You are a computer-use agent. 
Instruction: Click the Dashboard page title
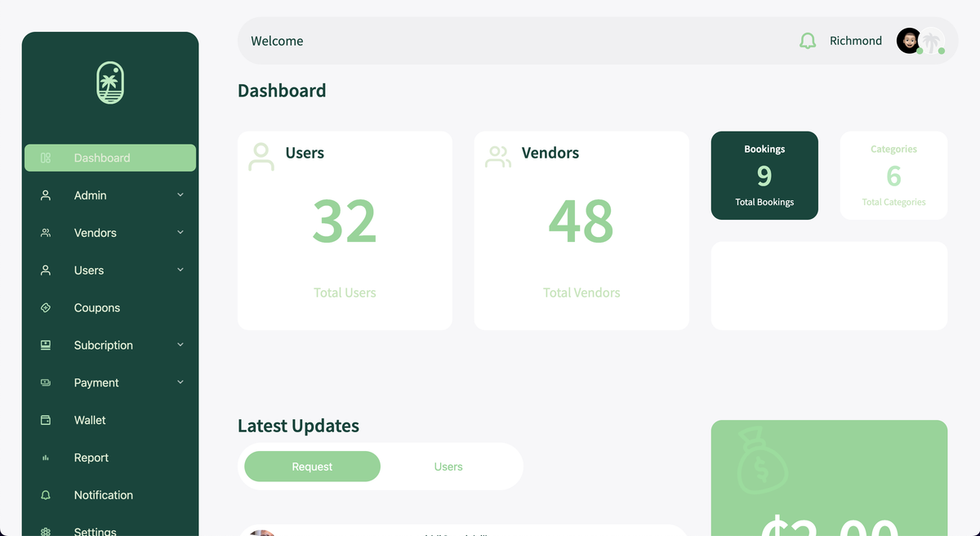[x=282, y=91]
